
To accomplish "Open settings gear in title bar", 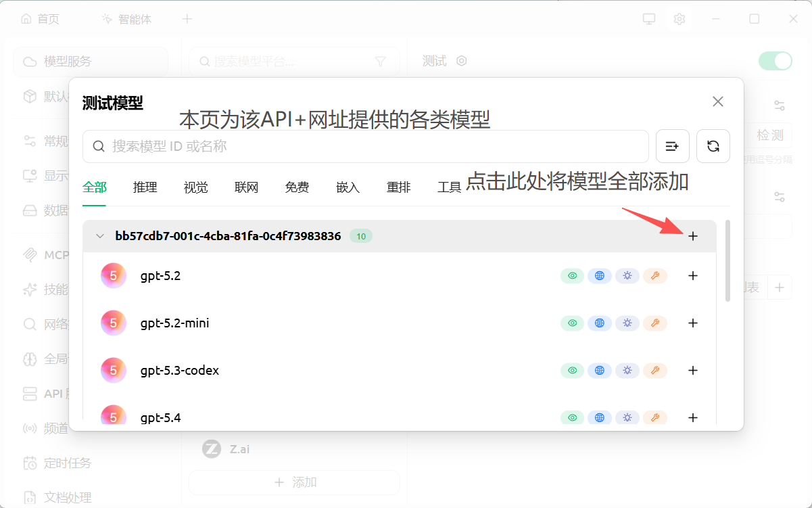I will (x=679, y=19).
